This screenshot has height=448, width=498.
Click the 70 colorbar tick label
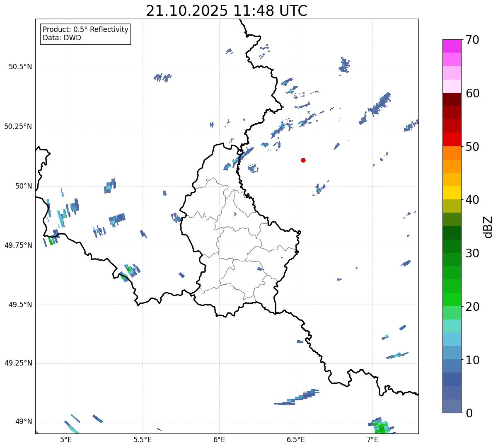coord(472,40)
